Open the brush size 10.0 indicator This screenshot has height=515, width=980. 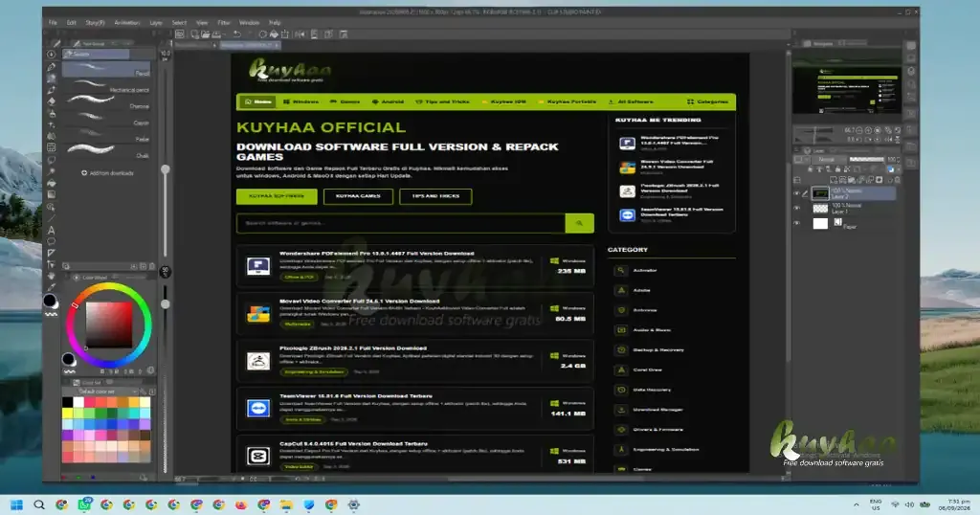point(165,55)
